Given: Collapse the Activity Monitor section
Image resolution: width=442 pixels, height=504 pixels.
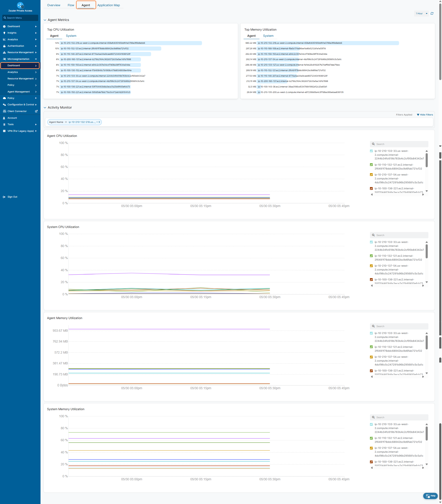Looking at the screenshot, I should [45, 108].
